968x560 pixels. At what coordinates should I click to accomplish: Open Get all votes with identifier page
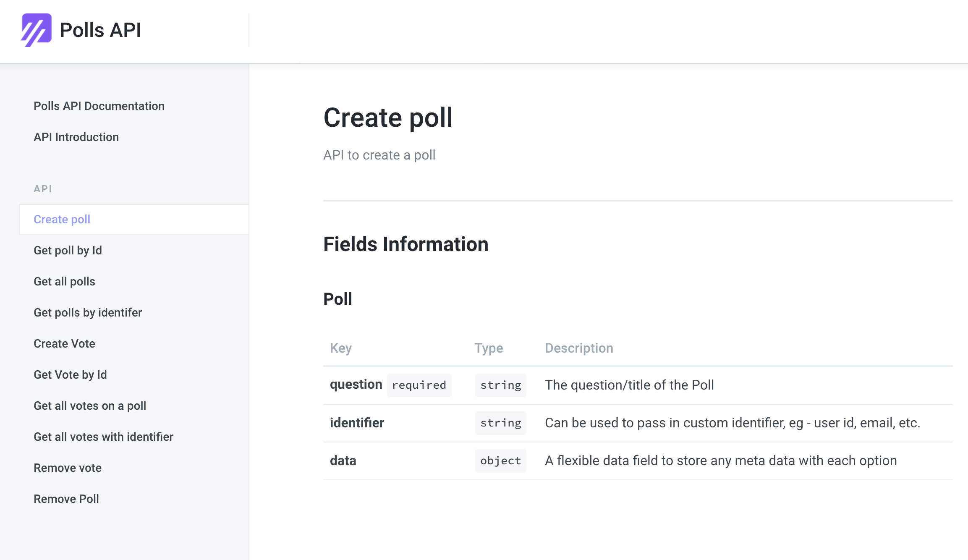pyautogui.click(x=103, y=437)
